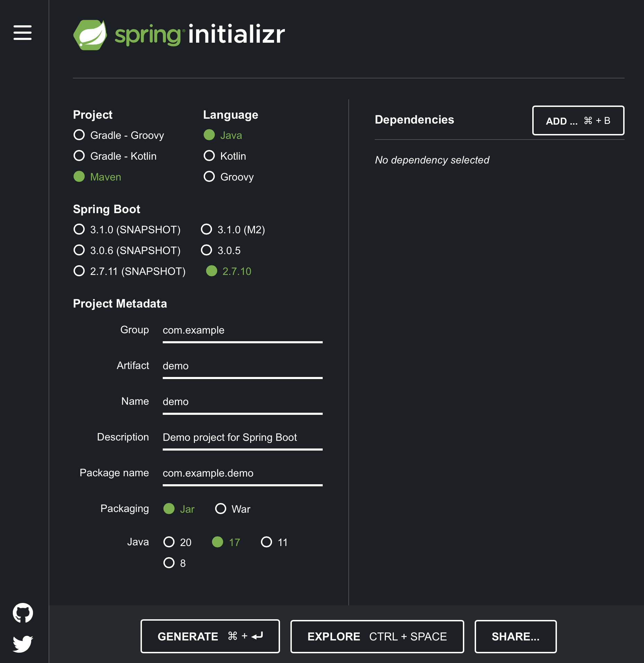
Task: Choose Kotlin as the language
Action: coord(225,156)
